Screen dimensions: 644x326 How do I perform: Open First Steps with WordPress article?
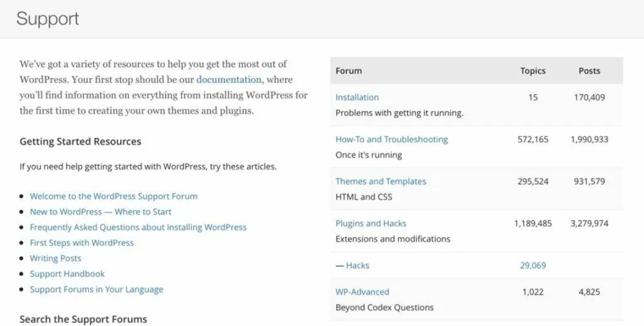[82, 242]
